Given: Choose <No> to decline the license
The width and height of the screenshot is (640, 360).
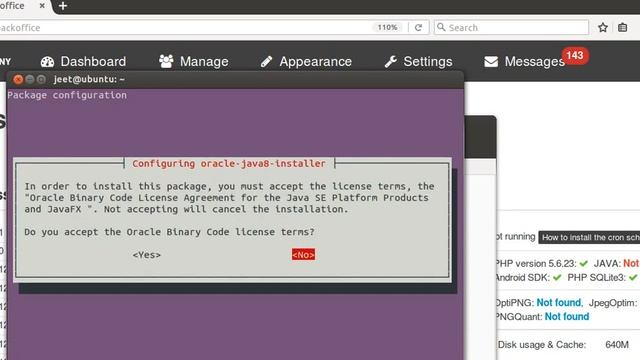Looking at the screenshot, I should pyautogui.click(x=303, y=255).
